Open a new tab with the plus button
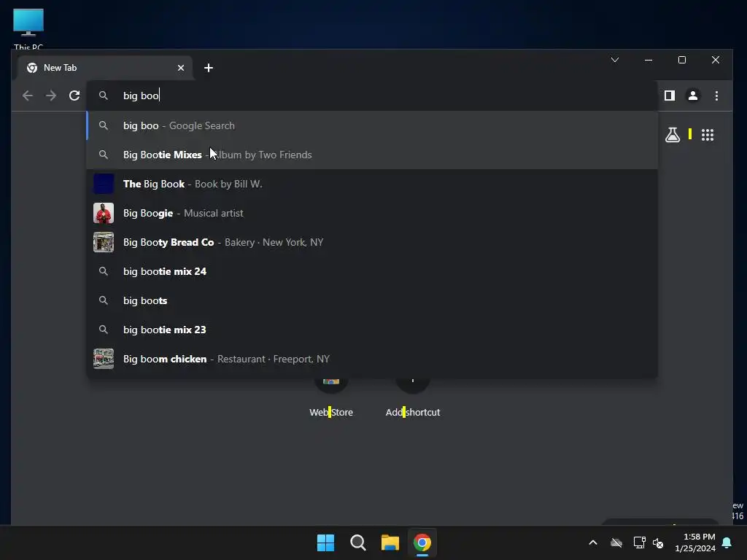747x560 pixels. click(208, 68)
